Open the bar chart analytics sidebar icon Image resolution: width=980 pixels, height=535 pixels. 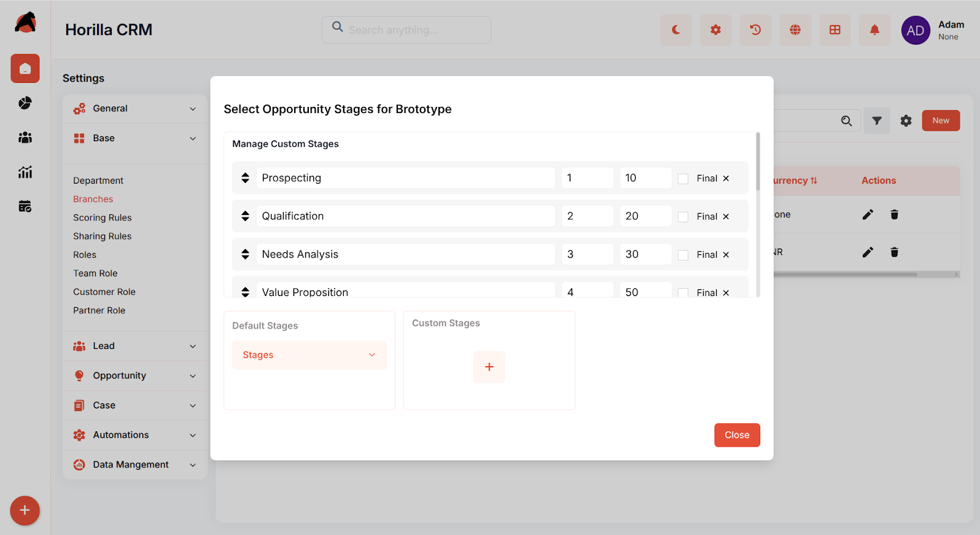point(25,172)
